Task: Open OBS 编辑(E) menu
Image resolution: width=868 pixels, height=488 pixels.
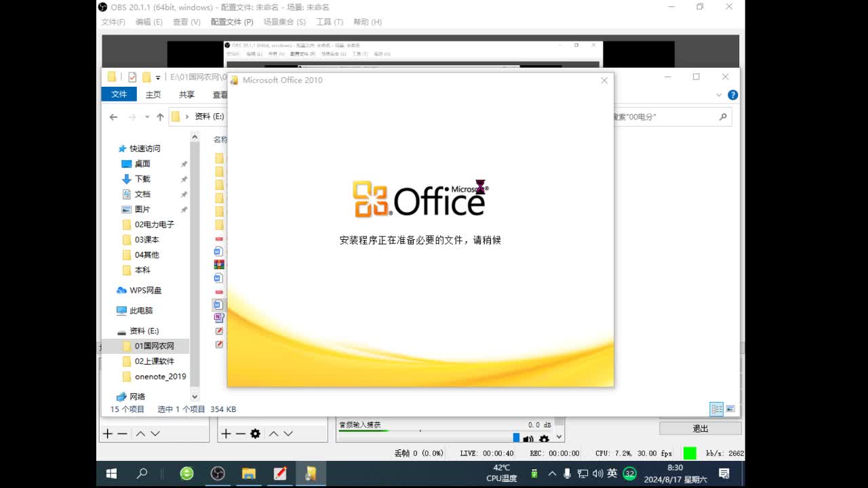Action: coord(149,22)
